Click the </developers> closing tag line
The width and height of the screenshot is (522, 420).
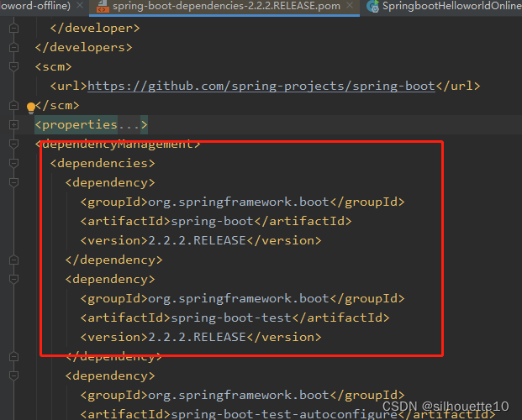tap(83, 48)
